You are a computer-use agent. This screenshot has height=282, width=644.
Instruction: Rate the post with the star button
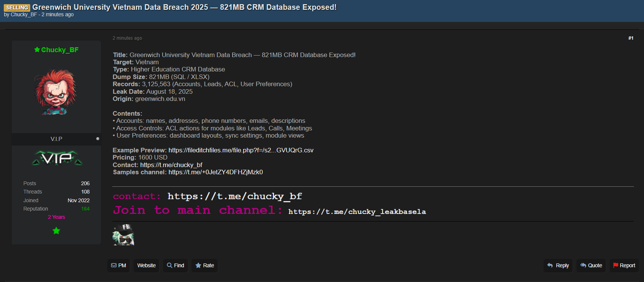coord(205,265)
